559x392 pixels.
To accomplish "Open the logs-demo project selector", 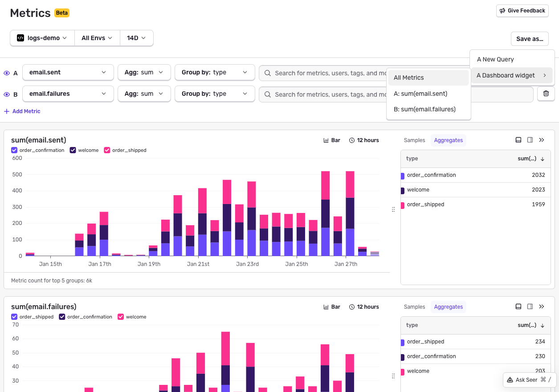I will pos(42,38).
